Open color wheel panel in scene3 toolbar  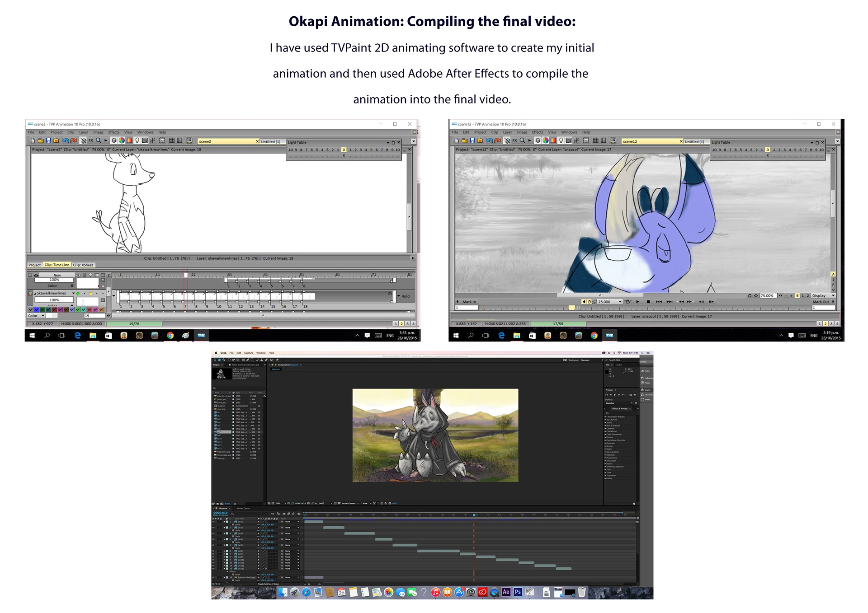(x=122, y=140)
